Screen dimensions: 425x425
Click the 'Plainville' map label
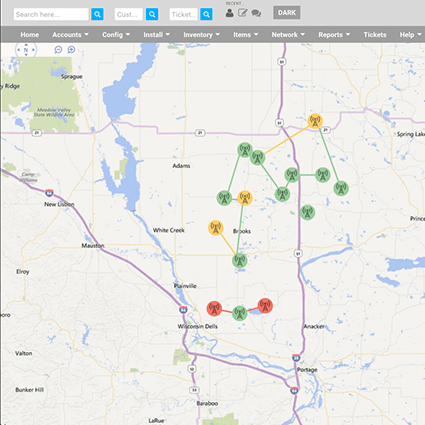pos(185,286)
